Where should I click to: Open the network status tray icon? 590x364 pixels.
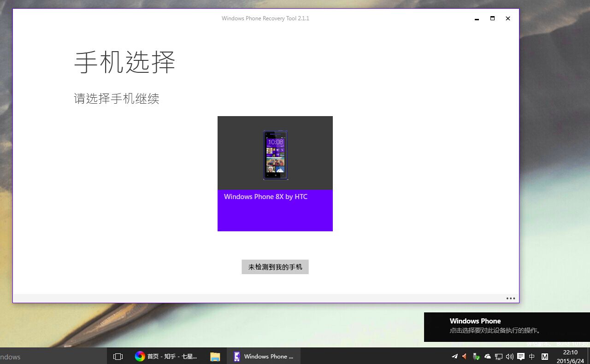pos(499,356)
